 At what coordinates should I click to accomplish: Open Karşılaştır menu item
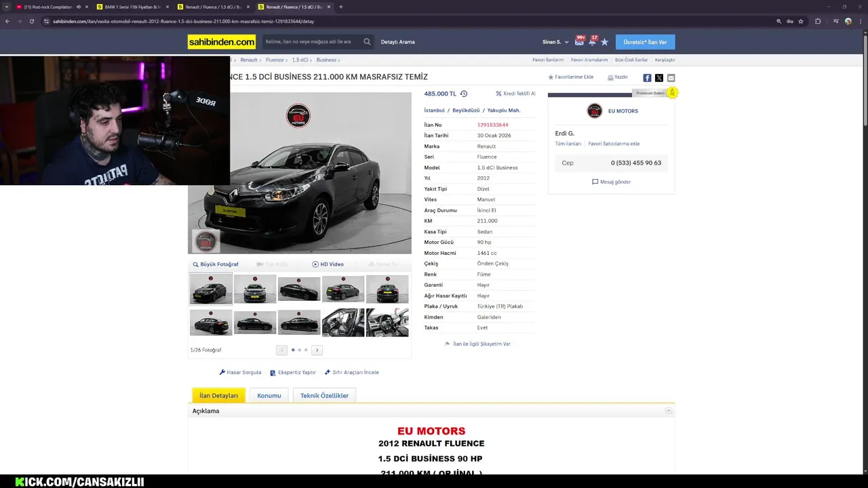[665, 60]
